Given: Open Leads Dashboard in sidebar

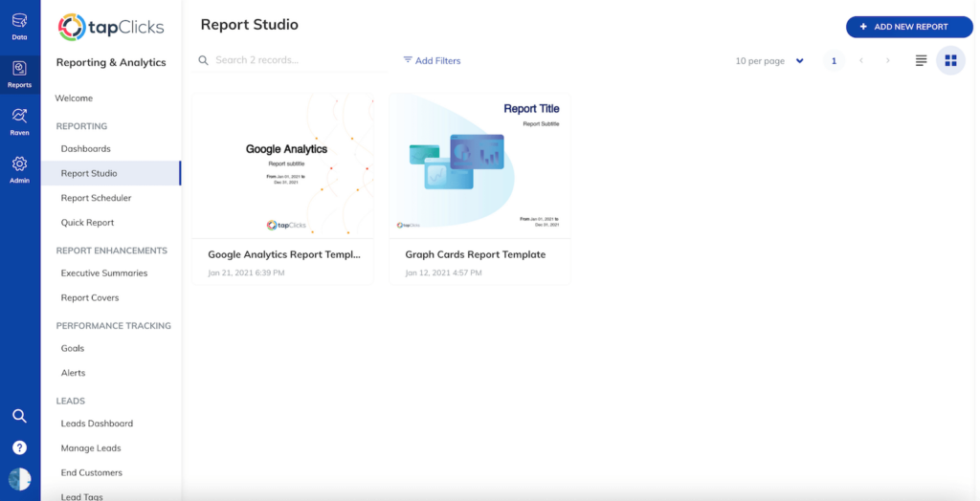Looking at the screenshot, I should point(97,424).
